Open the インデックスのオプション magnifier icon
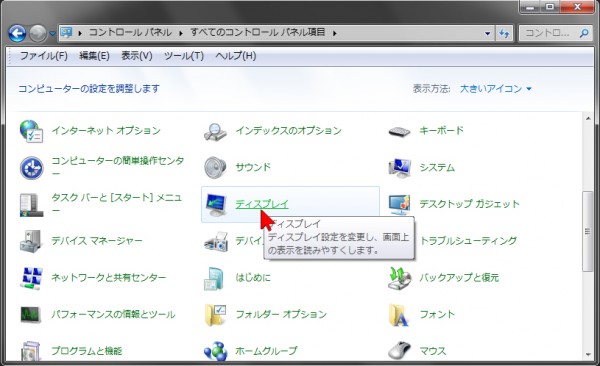The height and width of the screenshot is (366, 600). pyautogui.click(x=215, y=131)
